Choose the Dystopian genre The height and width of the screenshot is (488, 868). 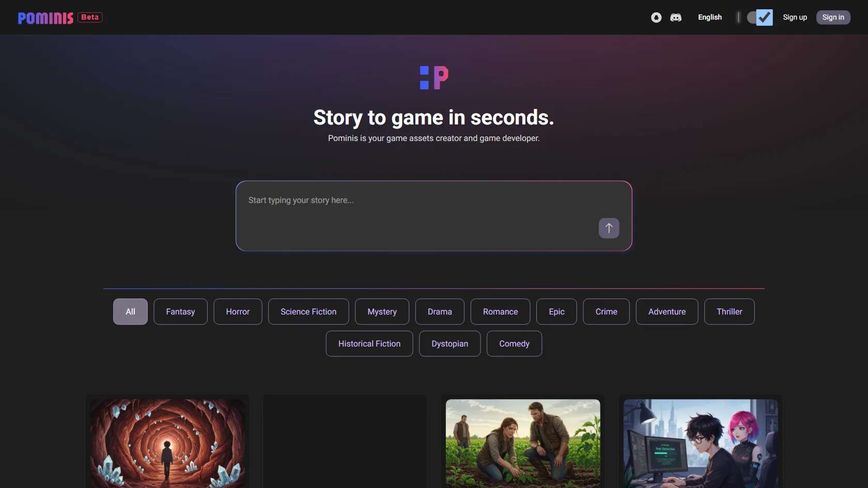tap(450, 343)
